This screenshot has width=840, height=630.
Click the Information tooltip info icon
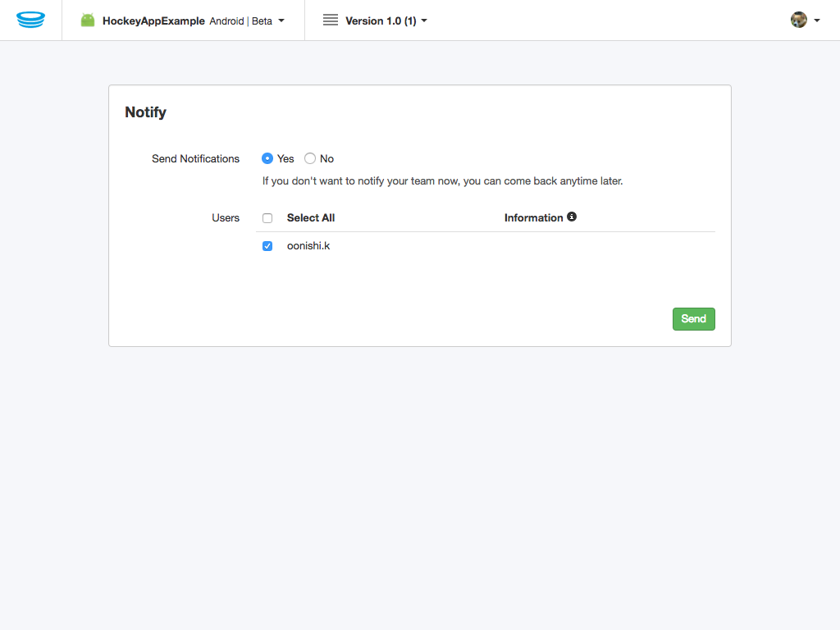point(572,217)
